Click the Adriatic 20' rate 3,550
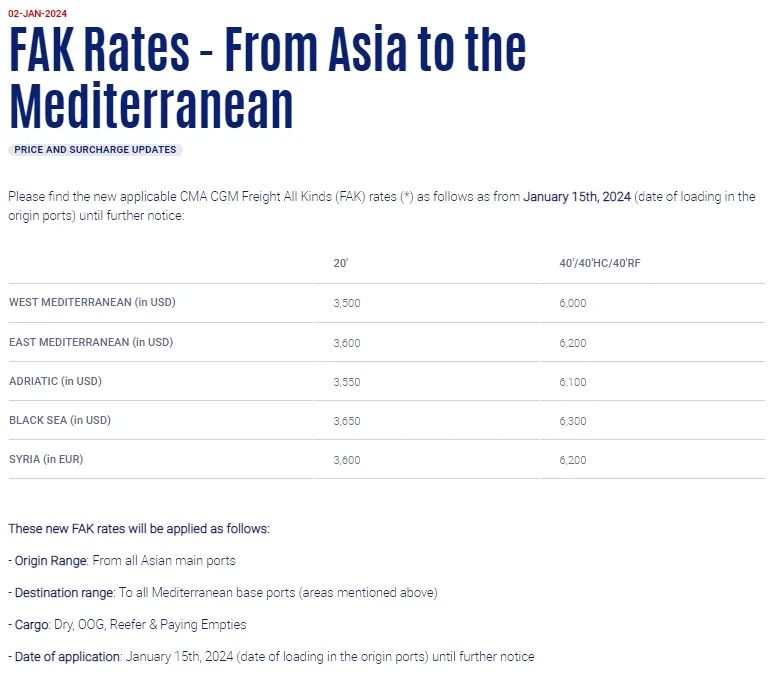This screenshot has height=677, width=784. pyautogui.click(x=347, y=381)
